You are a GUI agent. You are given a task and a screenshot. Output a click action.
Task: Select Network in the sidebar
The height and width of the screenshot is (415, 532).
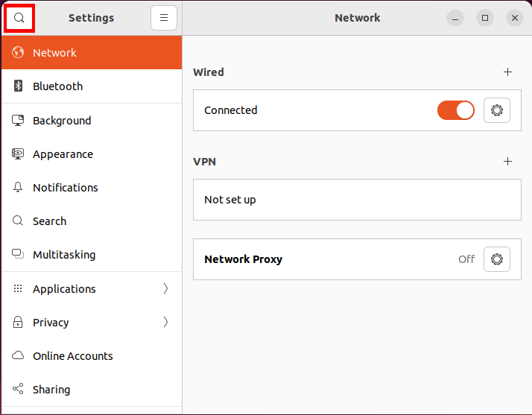[92, 53]
